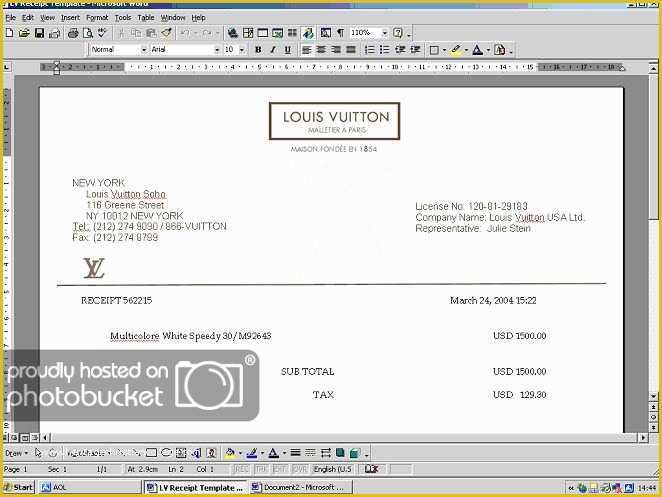Toggle Underline formatting

coord(288,50)
